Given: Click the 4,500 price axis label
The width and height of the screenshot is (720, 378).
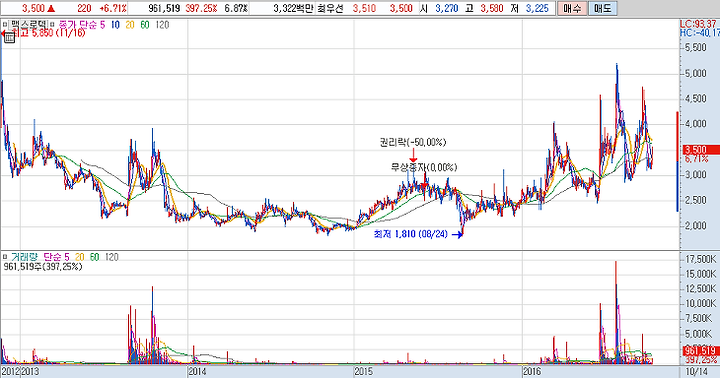Looking at the screenshot, I should 695,99.
